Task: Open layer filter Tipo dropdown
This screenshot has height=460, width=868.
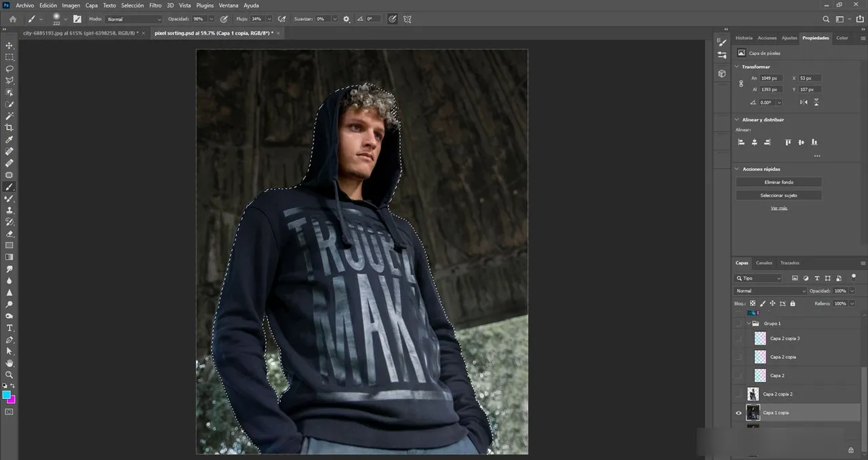Action: click(759, 278)
